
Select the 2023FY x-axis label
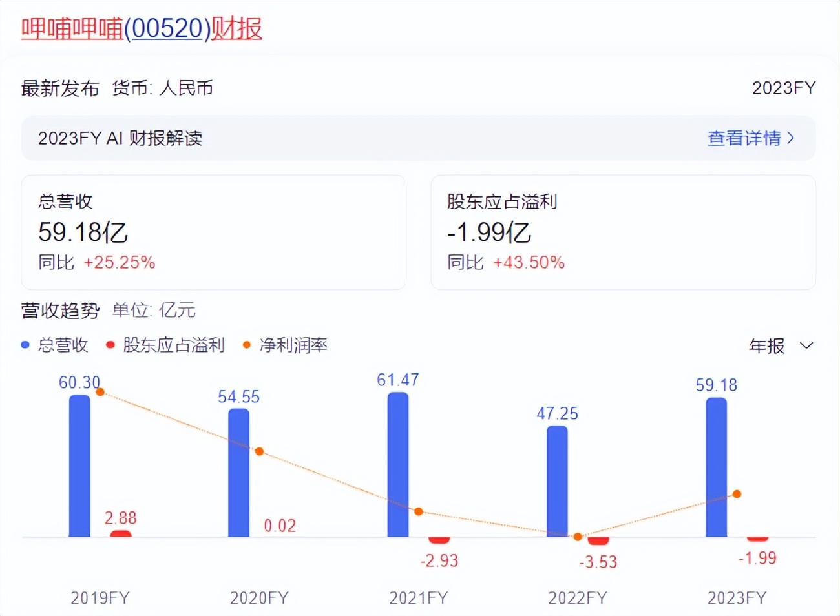click(737, 598)
